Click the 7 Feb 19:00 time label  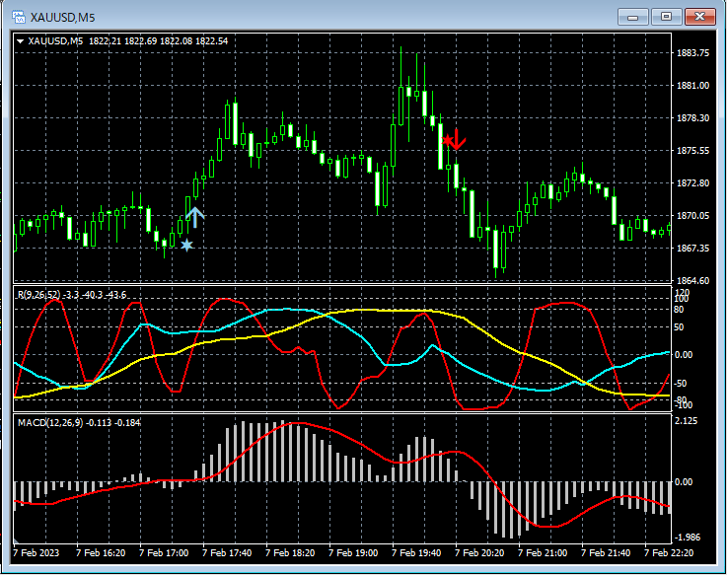[x=353, y=552]
